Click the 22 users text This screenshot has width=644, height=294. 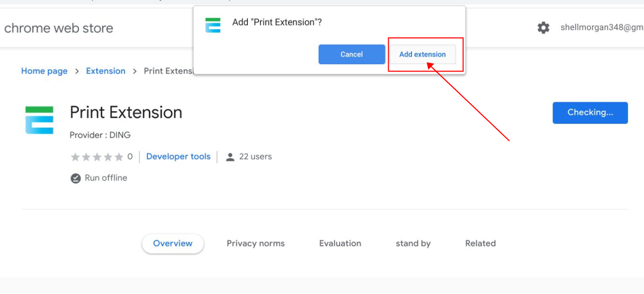(255, 157)
